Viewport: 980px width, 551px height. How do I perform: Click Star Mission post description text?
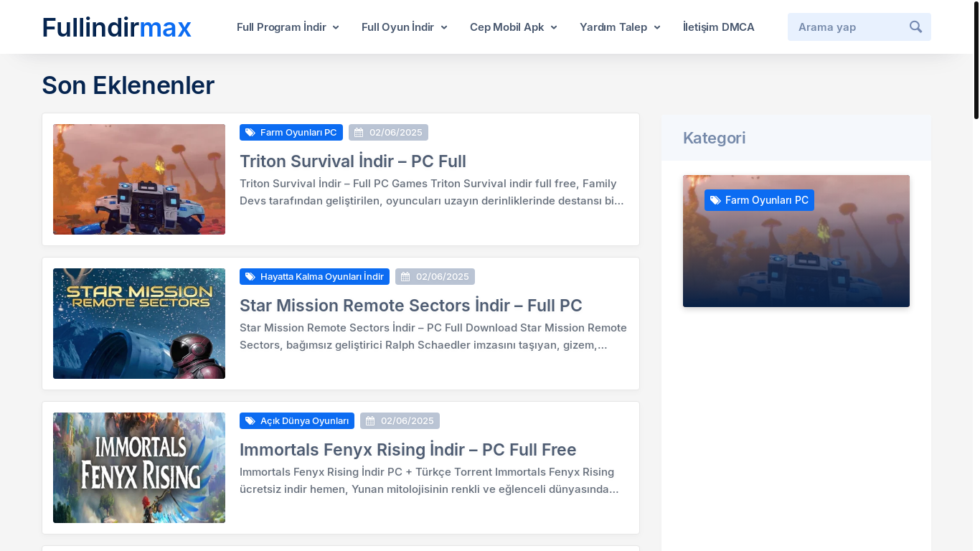click(x=433, y=336)
